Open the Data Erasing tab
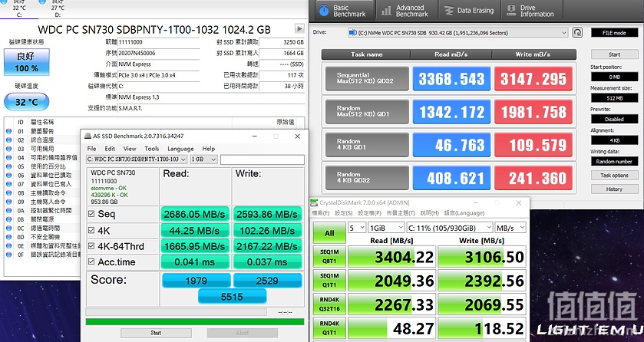Image resolution: width=644 pixels, height=342 pixels. tap(470, 10)
